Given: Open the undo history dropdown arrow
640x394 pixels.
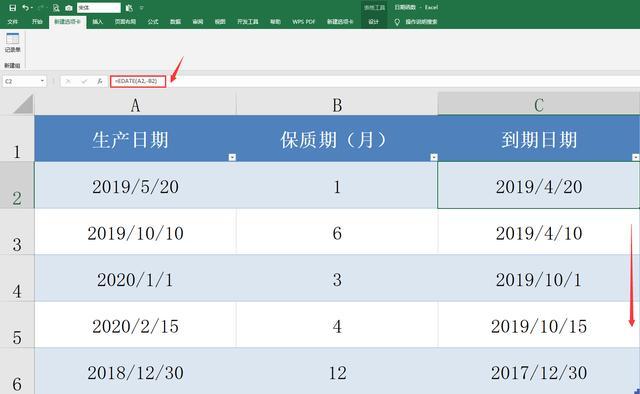Looking at the screenshot, I should (32, 8).
